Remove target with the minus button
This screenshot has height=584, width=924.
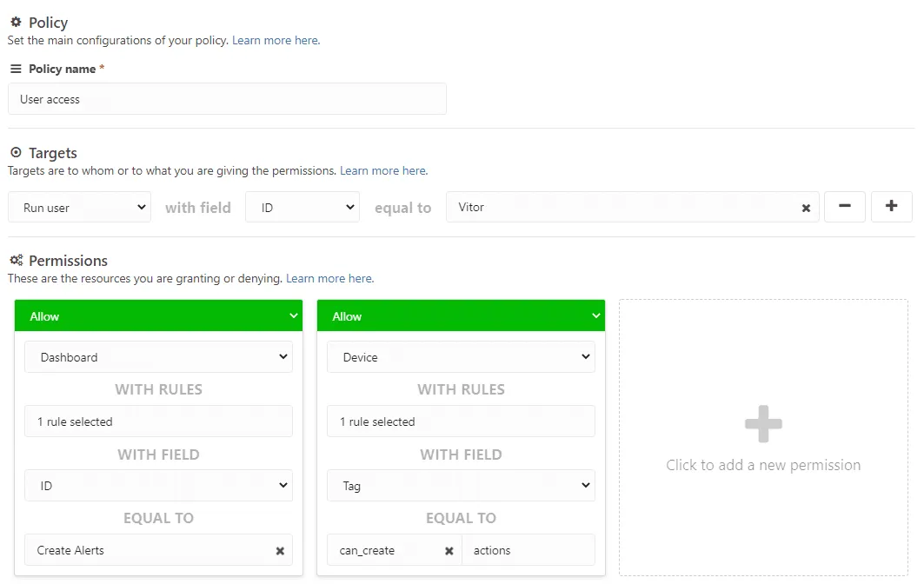[x=844, y=207]
